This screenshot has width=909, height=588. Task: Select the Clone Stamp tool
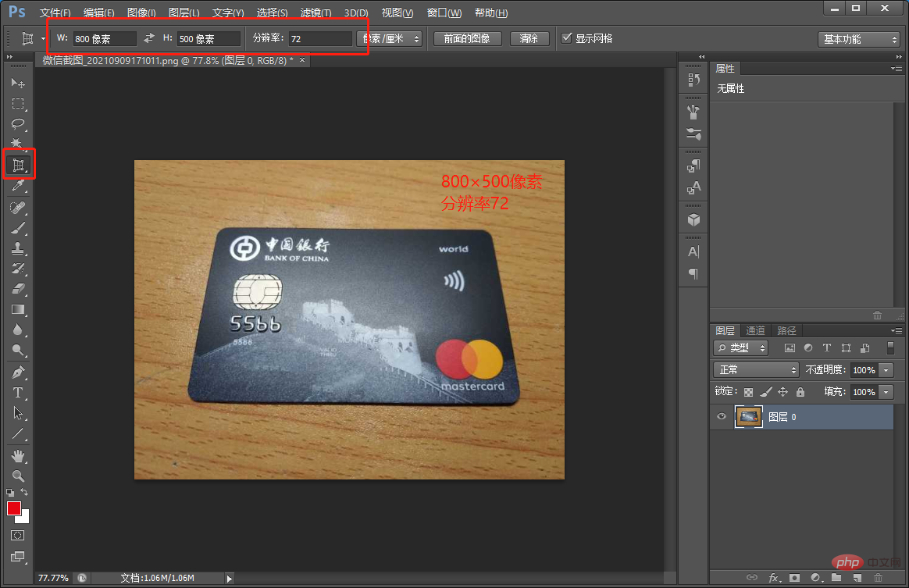click(x=18, y=248)
